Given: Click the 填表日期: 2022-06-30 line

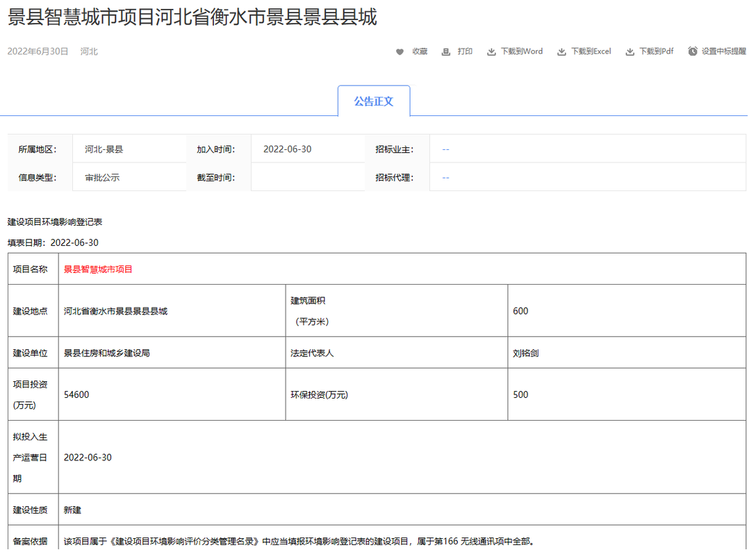Looking at the screenshot, I should tap(53, 243).
